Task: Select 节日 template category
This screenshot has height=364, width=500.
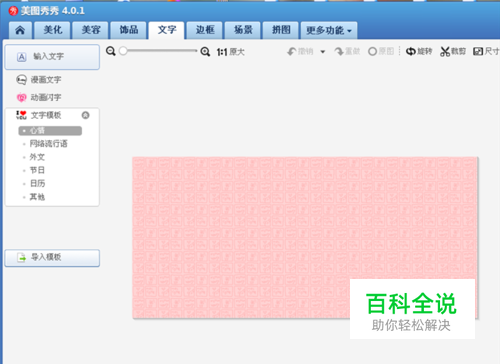Action: 37,170
